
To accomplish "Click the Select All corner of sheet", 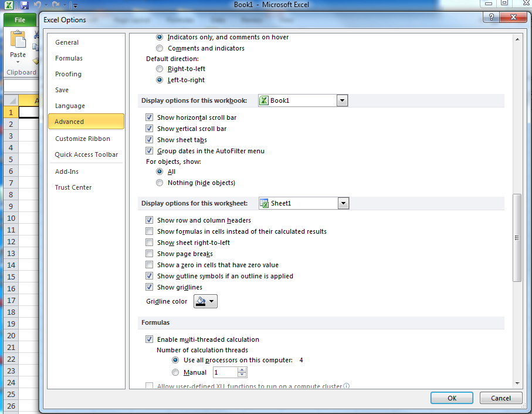I will pos(11,100).
